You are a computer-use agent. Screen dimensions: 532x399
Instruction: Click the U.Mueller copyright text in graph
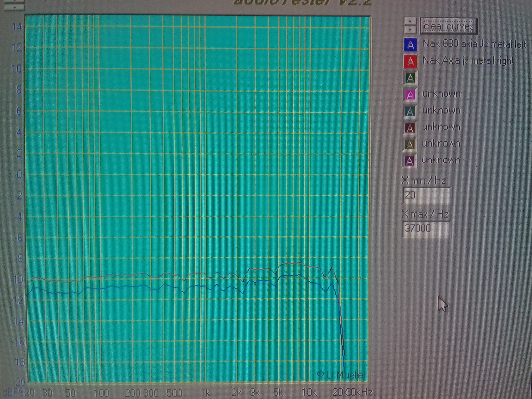(x=341, y=374)
